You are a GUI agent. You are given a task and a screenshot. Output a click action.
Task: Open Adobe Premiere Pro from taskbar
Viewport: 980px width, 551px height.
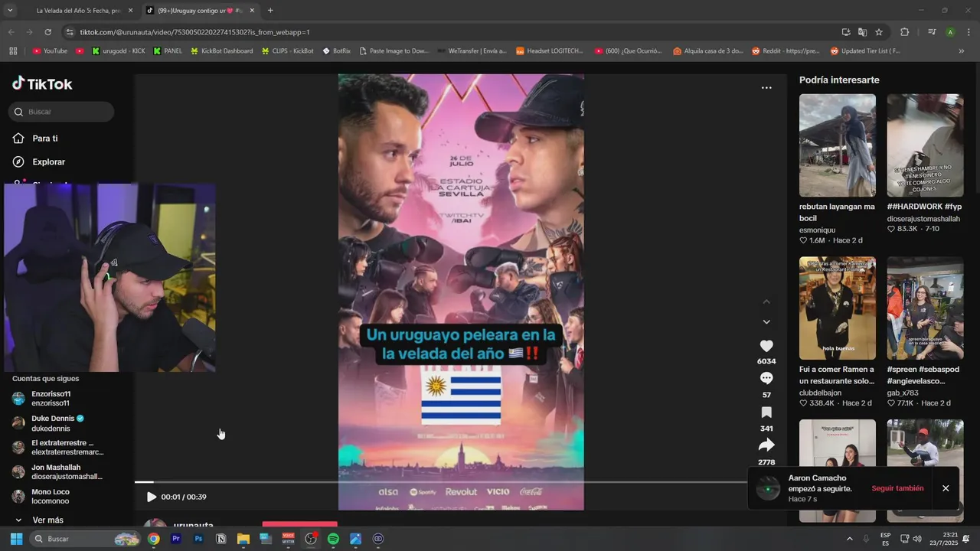[x=176, y=539]
